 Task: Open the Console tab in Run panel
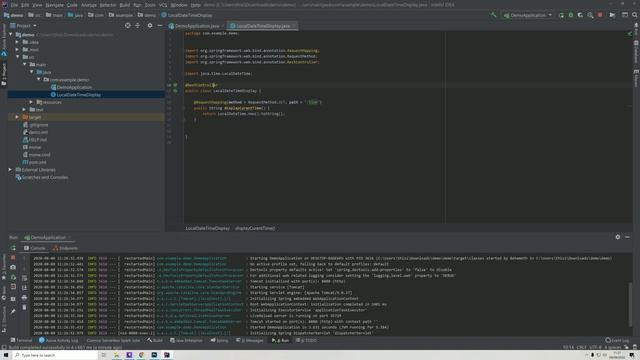(34, 248)
